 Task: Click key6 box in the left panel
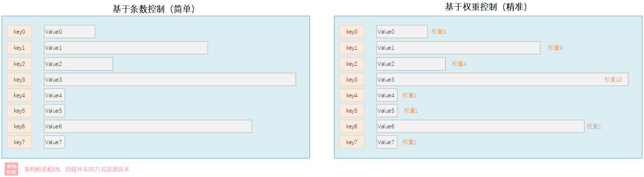(19, 126)
